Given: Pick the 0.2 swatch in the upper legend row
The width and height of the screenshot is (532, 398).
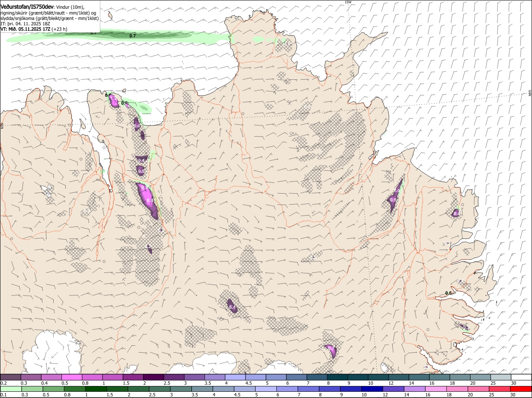Looking at the screenshot, I should coord(10,377).
